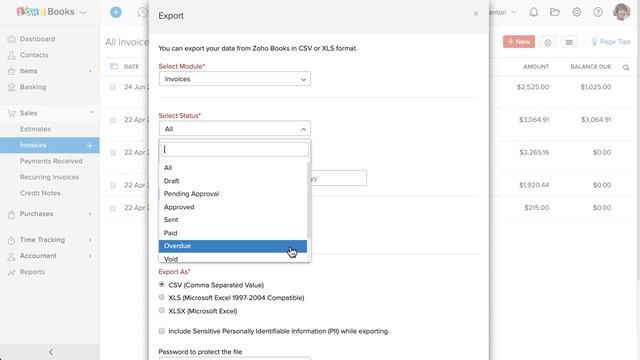Click the Time Tracking clock icon
The width and height of the screenshot is (640, 360).
[x=11, y=240]
